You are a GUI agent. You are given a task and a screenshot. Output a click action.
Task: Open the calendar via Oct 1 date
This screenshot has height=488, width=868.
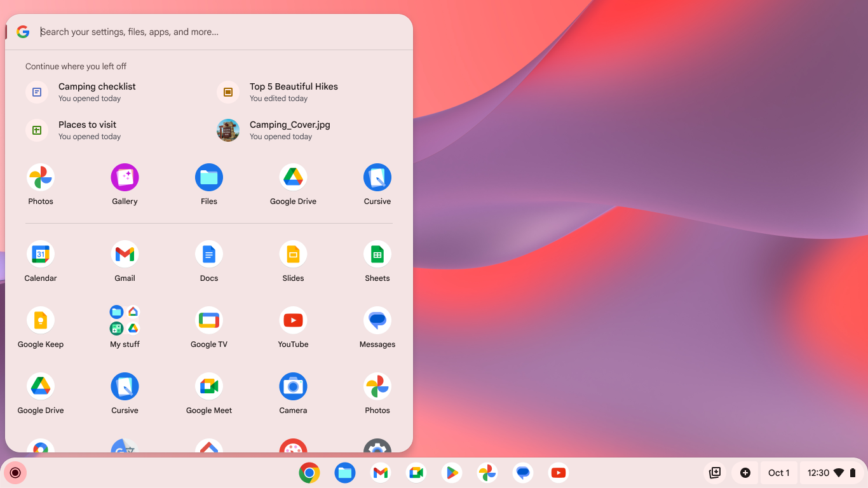(x=779, y=473)
